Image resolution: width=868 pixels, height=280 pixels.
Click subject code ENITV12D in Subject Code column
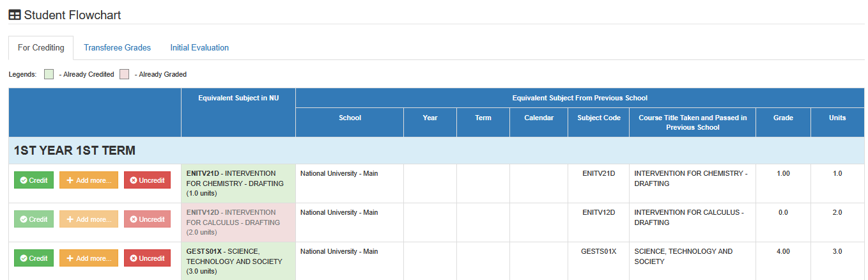point(599,212)
